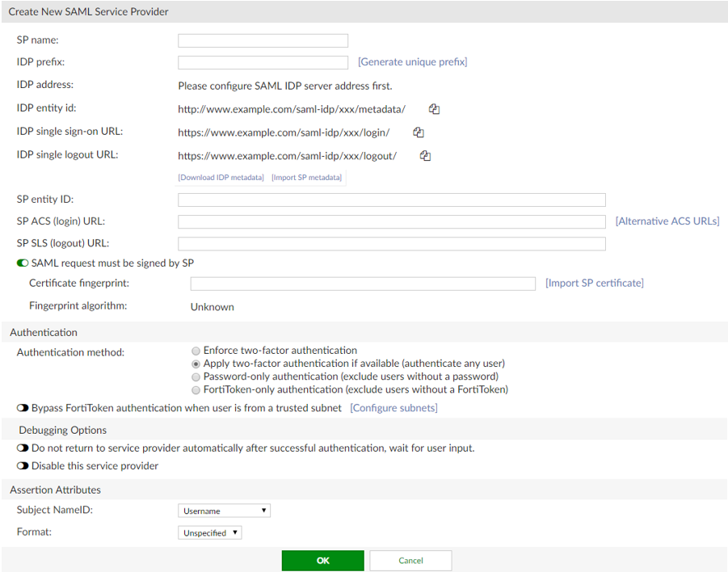Cancel the SAML service provider creation
Image resolution: width=728 pixels, height=572 pixels.
point(410,560)
